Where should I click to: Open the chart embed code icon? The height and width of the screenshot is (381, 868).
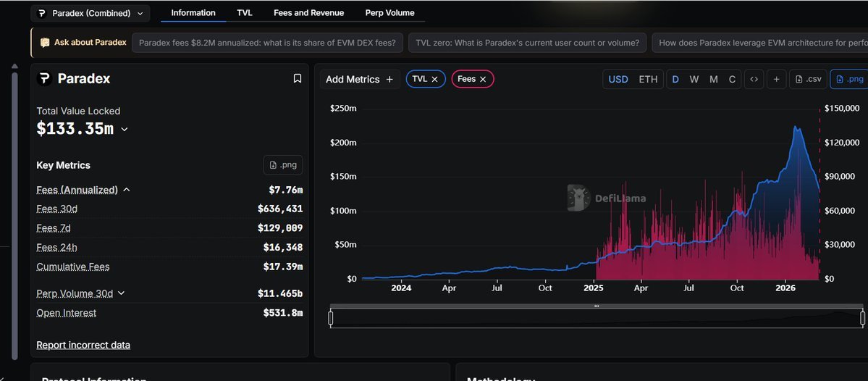point(754,79)
